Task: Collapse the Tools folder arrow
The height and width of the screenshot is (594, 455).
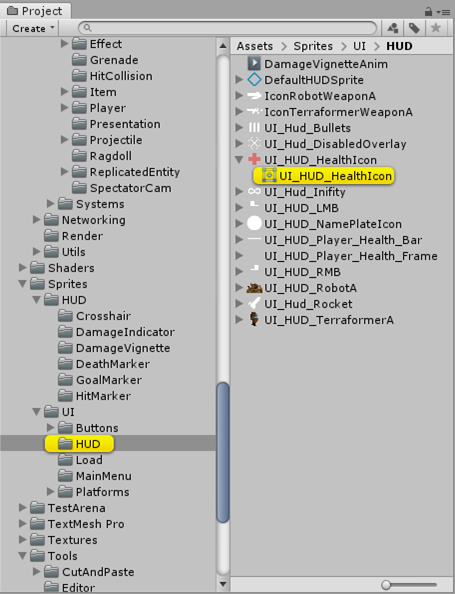Action: (23, 556)
